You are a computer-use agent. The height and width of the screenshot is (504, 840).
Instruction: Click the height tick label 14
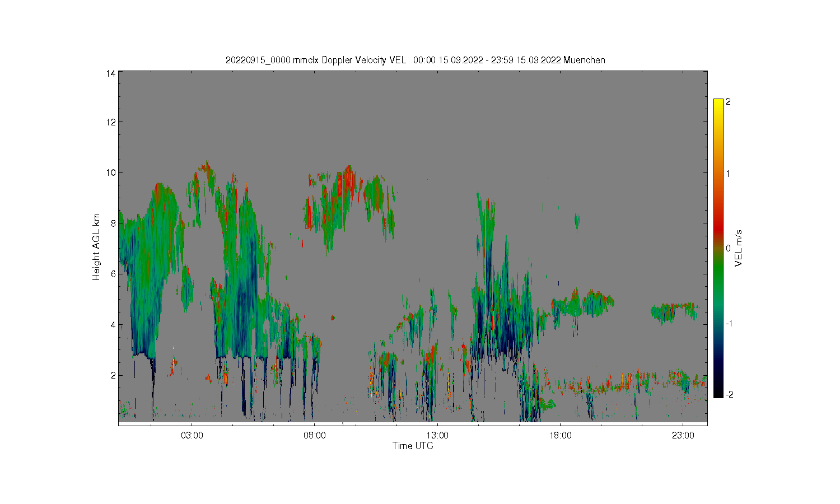[x=111, y=73]
